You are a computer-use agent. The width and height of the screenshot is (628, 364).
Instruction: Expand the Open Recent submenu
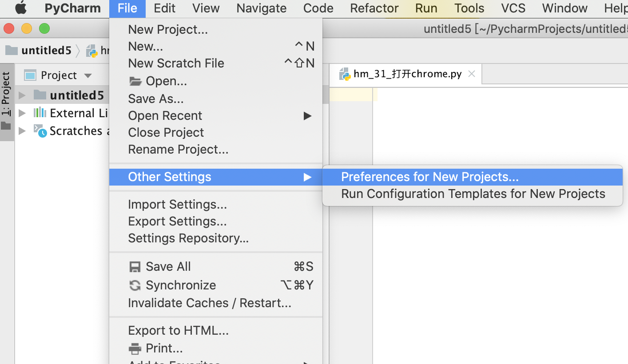click(216, 115)
